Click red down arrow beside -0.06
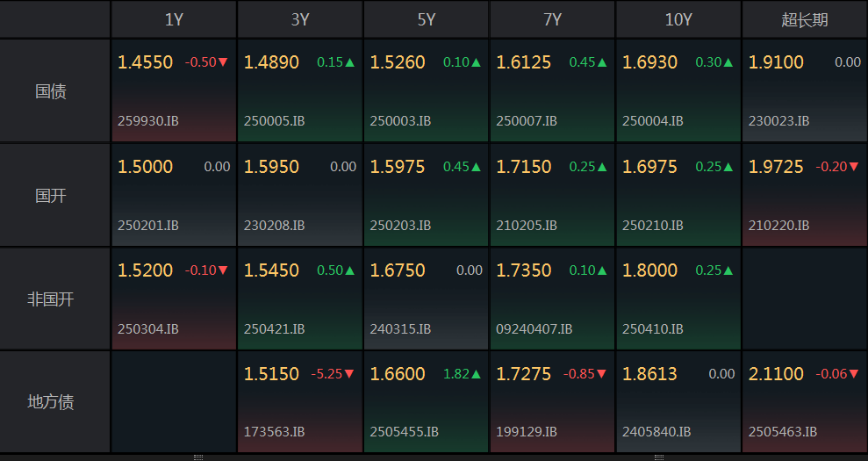This screenshot has width=868, height=461. pyautogui.click(x=854, y=374)
